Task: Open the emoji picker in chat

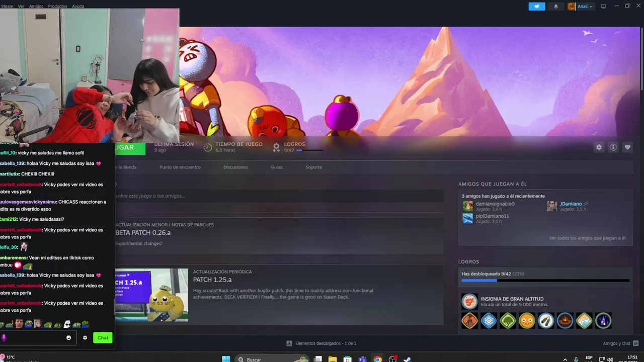Action: pyautogui.click(x=69, y=338)
